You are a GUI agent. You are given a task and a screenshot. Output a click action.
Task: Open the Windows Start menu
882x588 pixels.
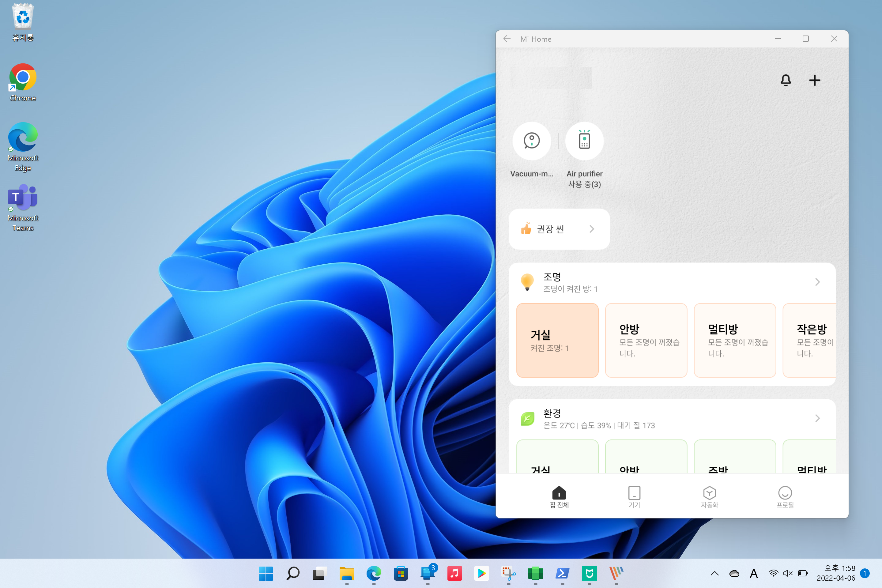266,573
